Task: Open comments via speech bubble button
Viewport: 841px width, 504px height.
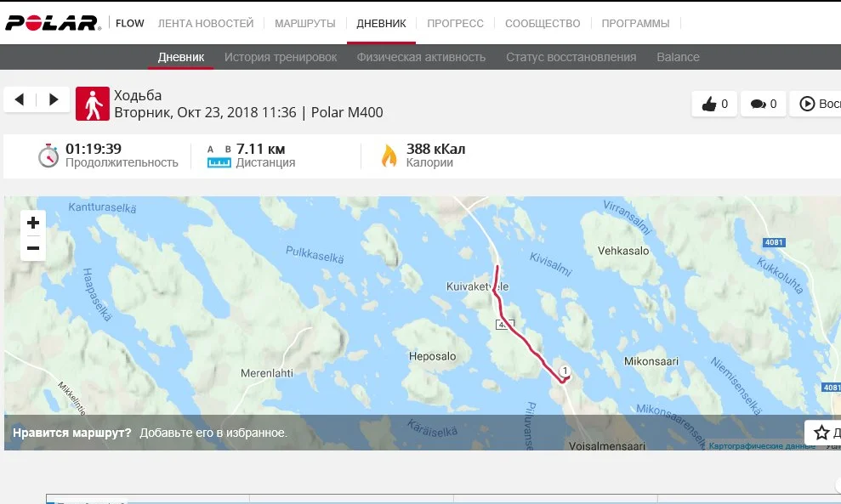Action: click(764, 104)
